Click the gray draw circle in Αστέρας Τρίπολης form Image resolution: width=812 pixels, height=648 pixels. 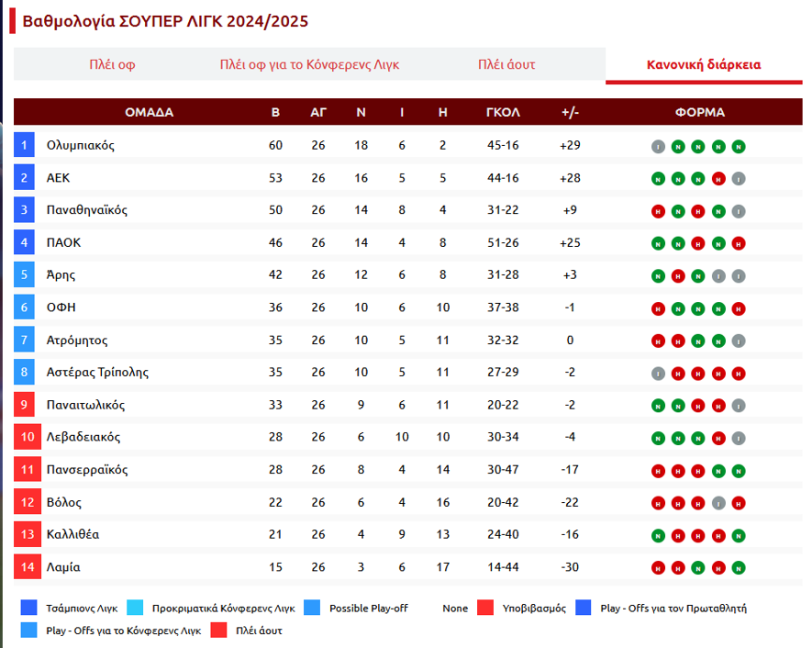[x=658, y=374]
